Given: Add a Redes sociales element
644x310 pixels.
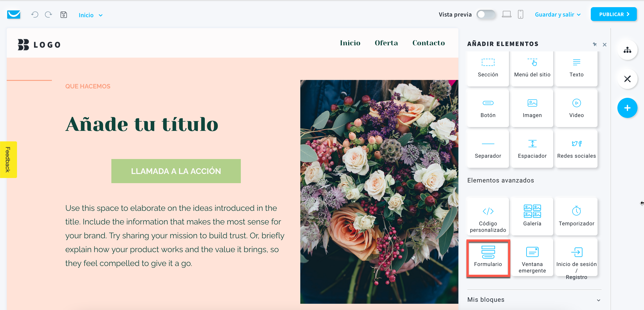Looking at the screenshot, I should [576, 149].
